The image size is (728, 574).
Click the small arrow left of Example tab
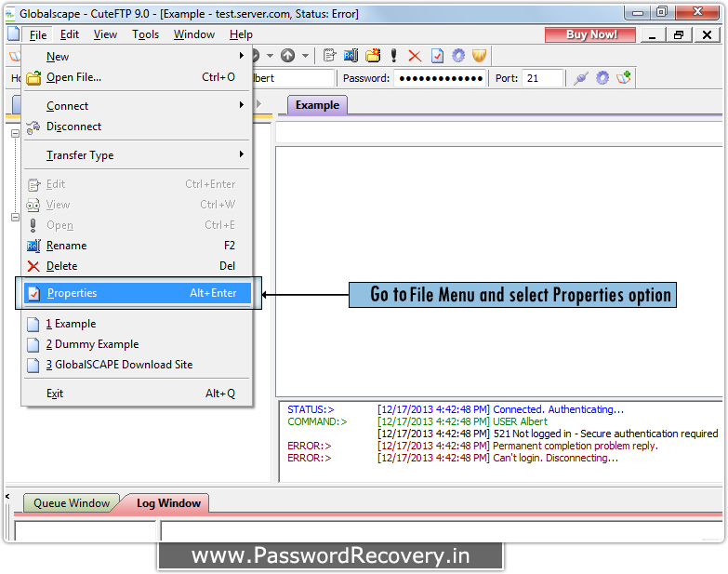pos(259,103)
